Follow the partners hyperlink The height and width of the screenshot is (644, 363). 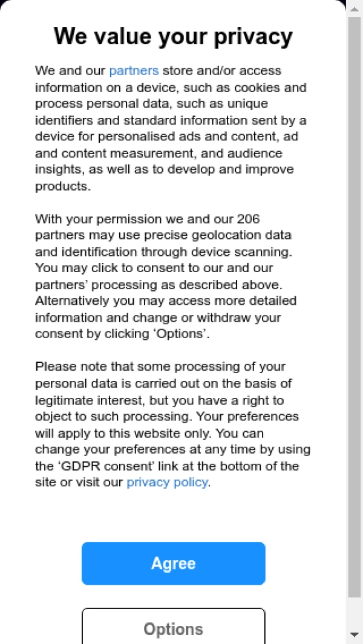tap(134, 71)
